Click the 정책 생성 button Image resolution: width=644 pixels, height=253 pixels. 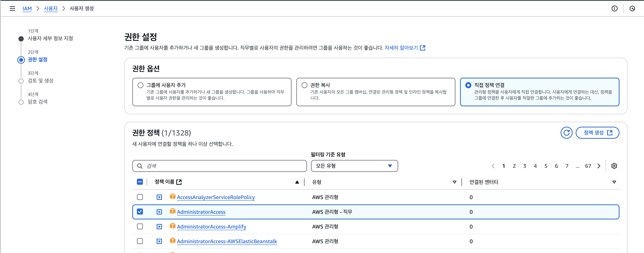coord(597,133)
